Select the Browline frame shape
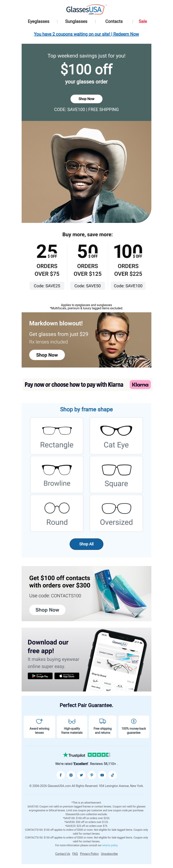The width and height of the screenshot is (173, 868). [56, 474]
